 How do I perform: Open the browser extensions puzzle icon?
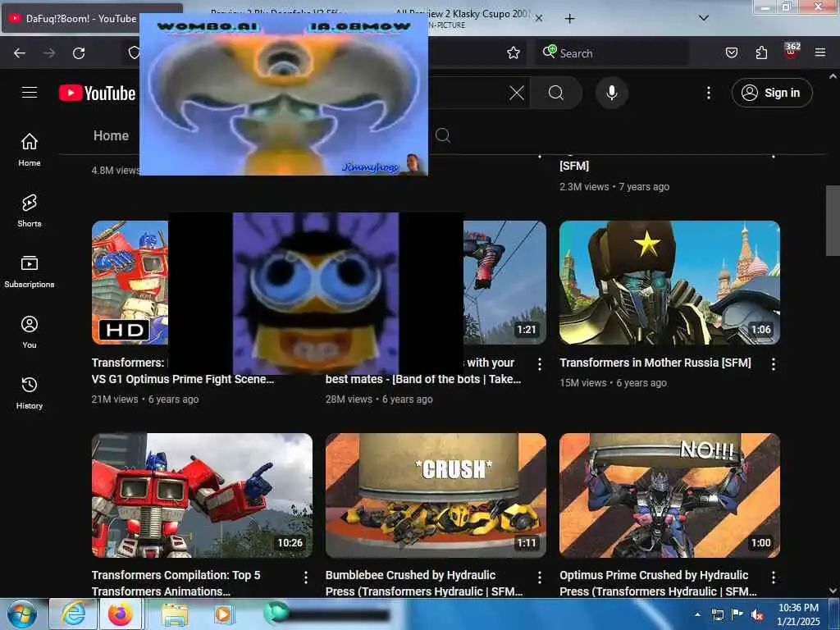pos(761,52)
